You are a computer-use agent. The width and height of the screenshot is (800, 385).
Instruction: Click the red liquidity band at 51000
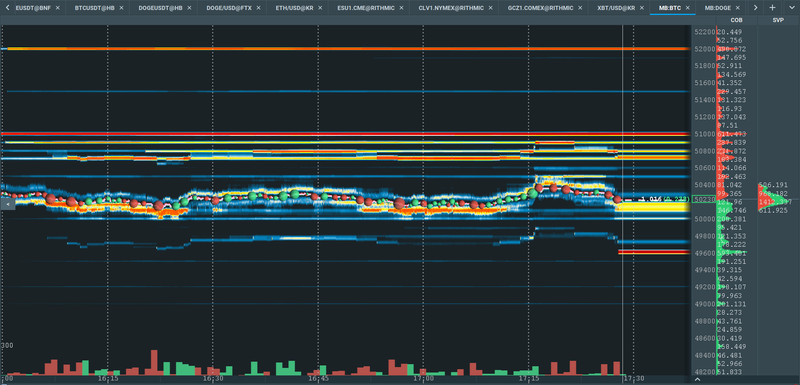coord(345,134)
